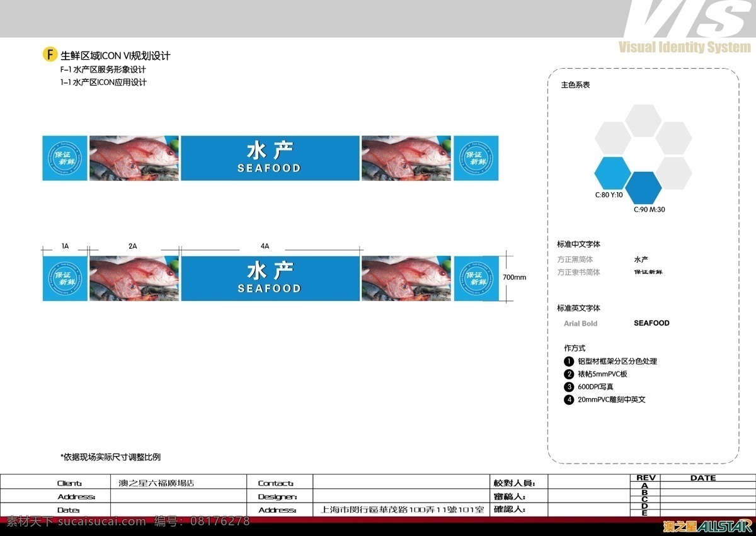The height and width of the screenshot is (536, 756).
Task: Click the 2A dimension label
Action: pos(133,247)
